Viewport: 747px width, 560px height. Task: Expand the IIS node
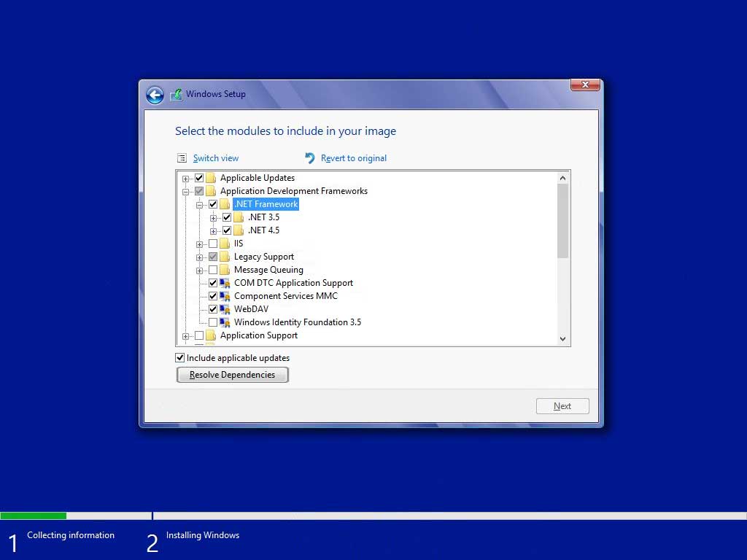pos(199,244)
